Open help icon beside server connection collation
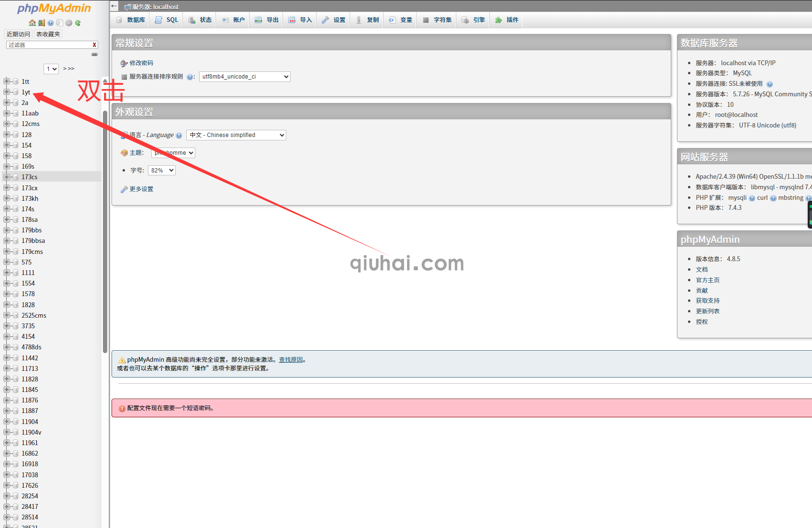The height and width of the screenshot is (528, 812). pyautogui.click(x=190, y=77)
